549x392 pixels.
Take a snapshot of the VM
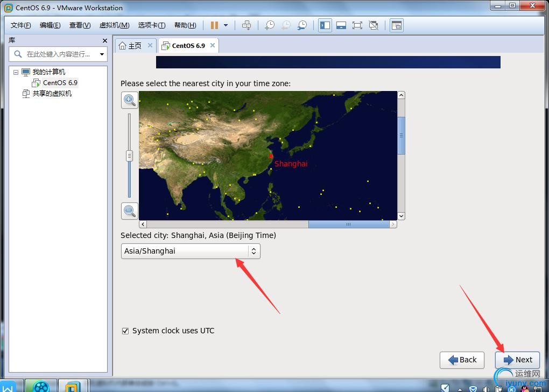(x=269, y=25)
